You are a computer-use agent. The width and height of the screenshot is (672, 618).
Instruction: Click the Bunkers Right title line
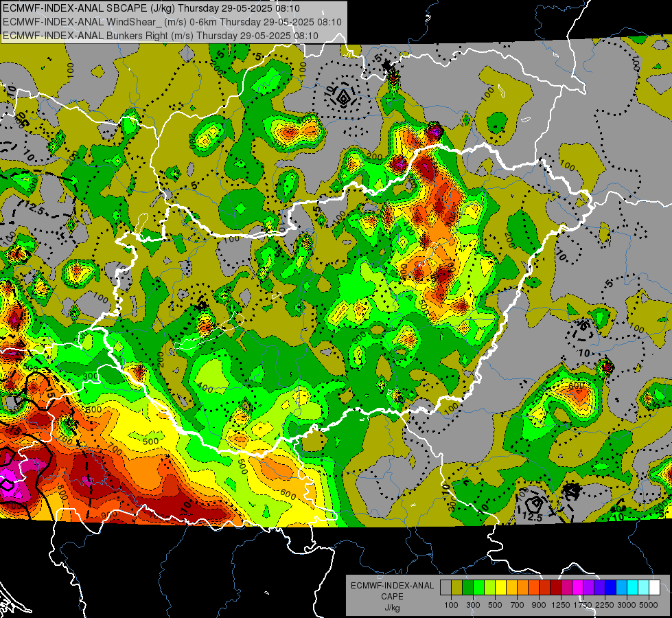[x=161, y=36]
